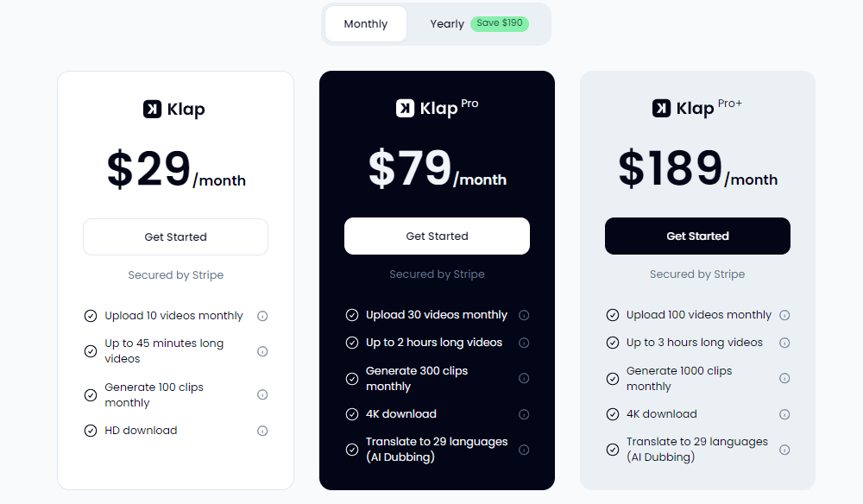The width and height of the screenshot is (863, 504).
Task: Click Get Started on $79 Pro plan
Action: (x=437, y=236)
